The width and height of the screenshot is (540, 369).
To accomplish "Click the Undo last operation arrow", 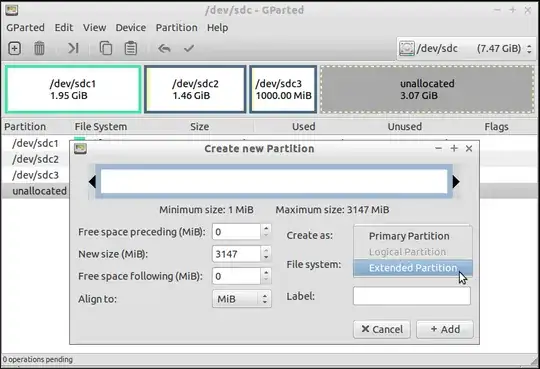I will point(164,49).
